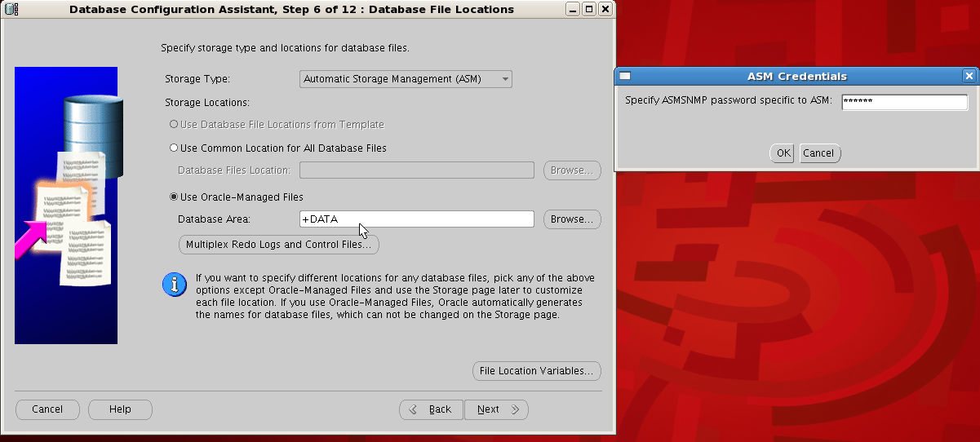Image resolution: width=980 pixels, height=442 pixels.
Task: Open ASM Credentials window menu icon
Action: (x=625, y=76)
